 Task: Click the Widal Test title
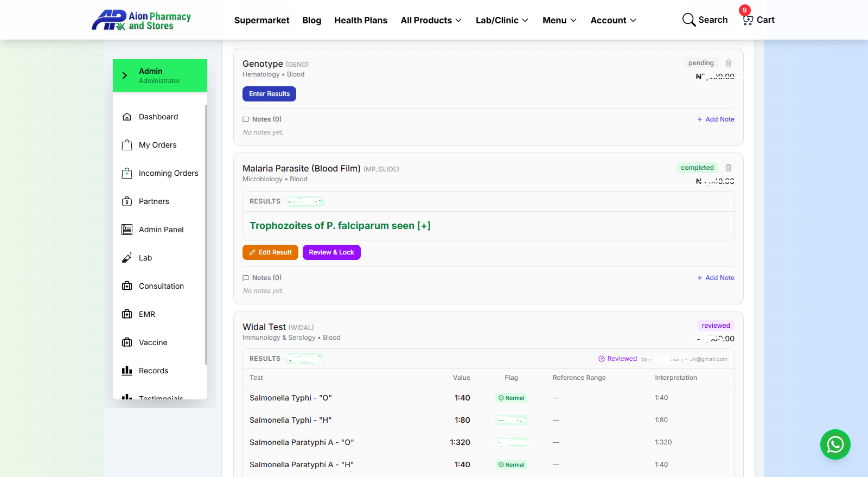click(x=264, y=327)
